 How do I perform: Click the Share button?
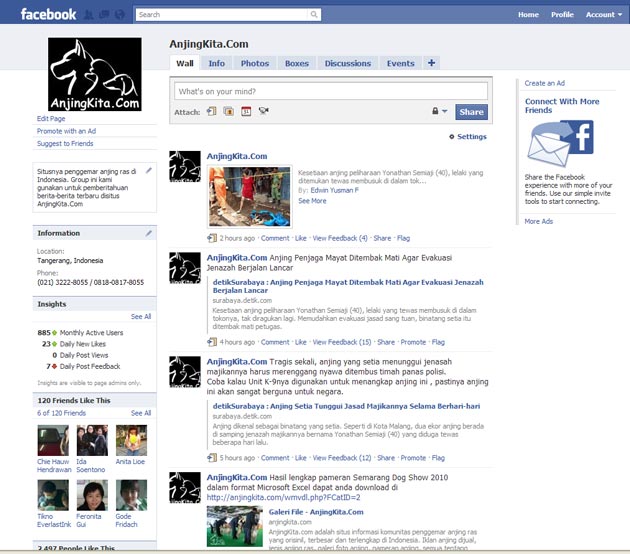[471, 112]
